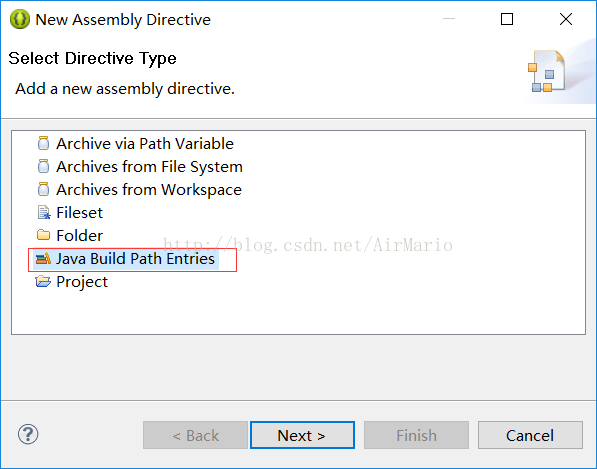Cancel the New Assembly Directive dialog
This screenshot has width=597, height=469.
pyautogui.click(x=530, y=435)
